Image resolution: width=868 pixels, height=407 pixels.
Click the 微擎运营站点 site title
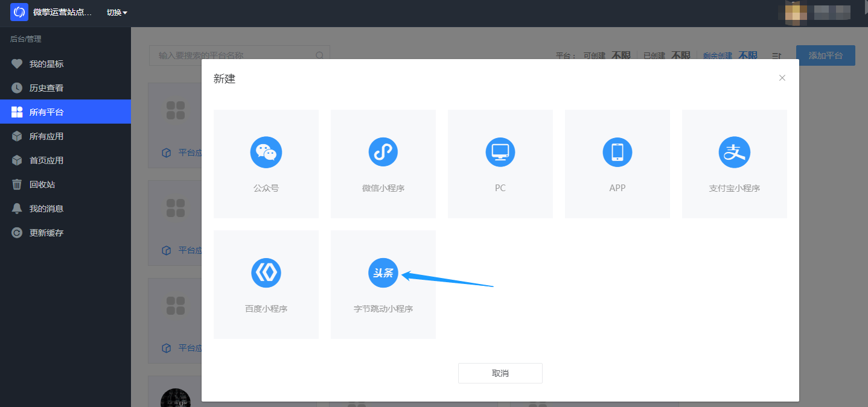(63, 13)
